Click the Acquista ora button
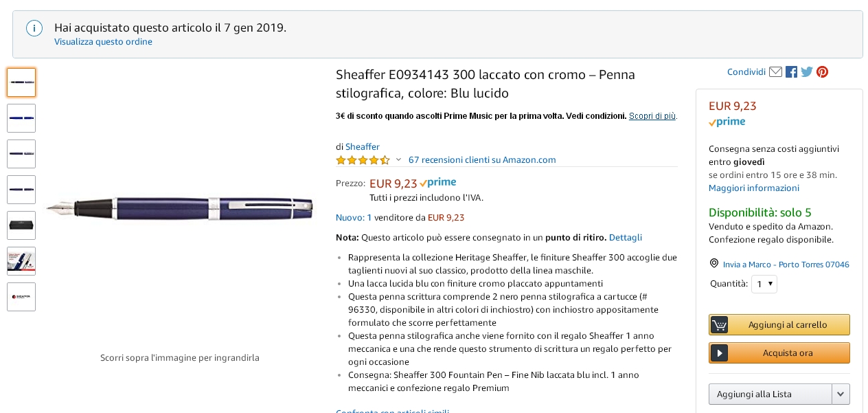This screenshot has width=868, height=413. pos(779,353)
